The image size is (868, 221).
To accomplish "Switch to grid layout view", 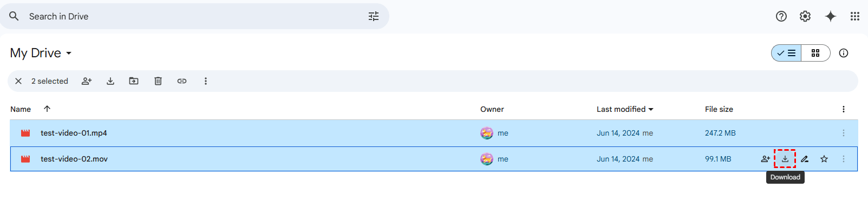I will coord(815,53).
